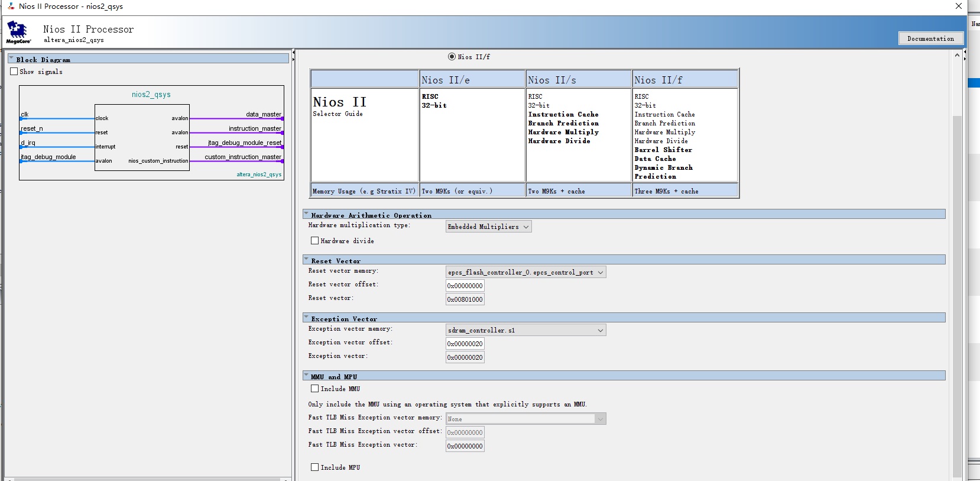
Task: Select the Nios II/f radio button
Action: (452, 57)
